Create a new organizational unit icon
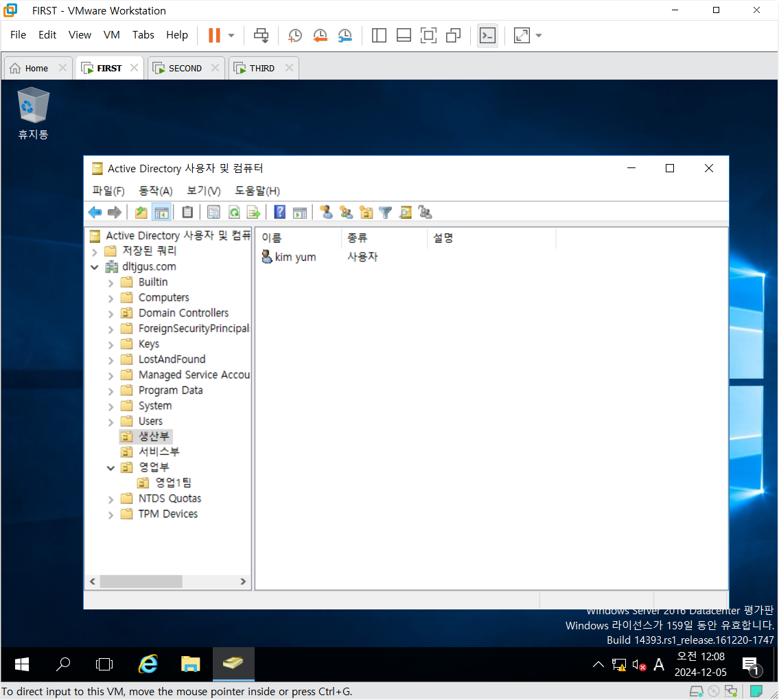This screenshot has width=779, height=700. point(366,213)
